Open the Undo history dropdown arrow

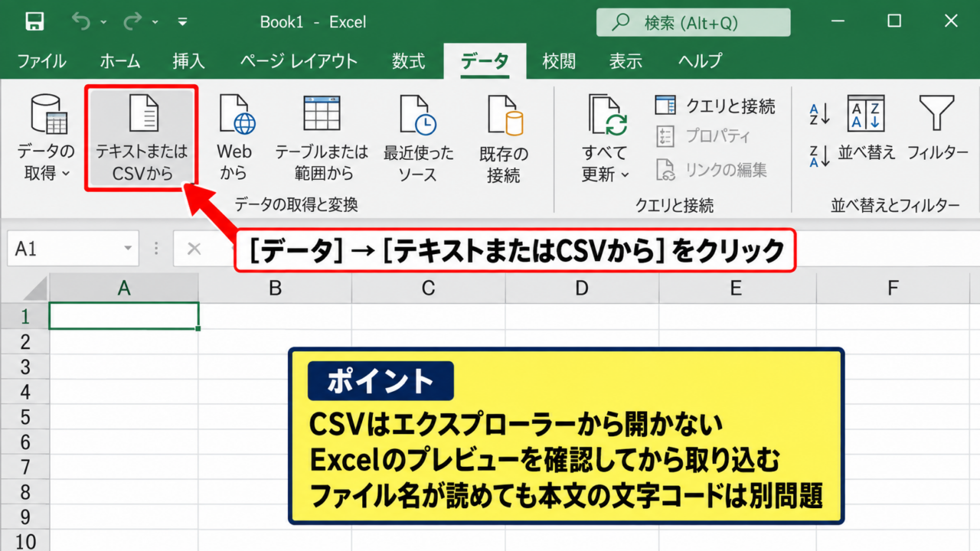(x=103, y=22)
